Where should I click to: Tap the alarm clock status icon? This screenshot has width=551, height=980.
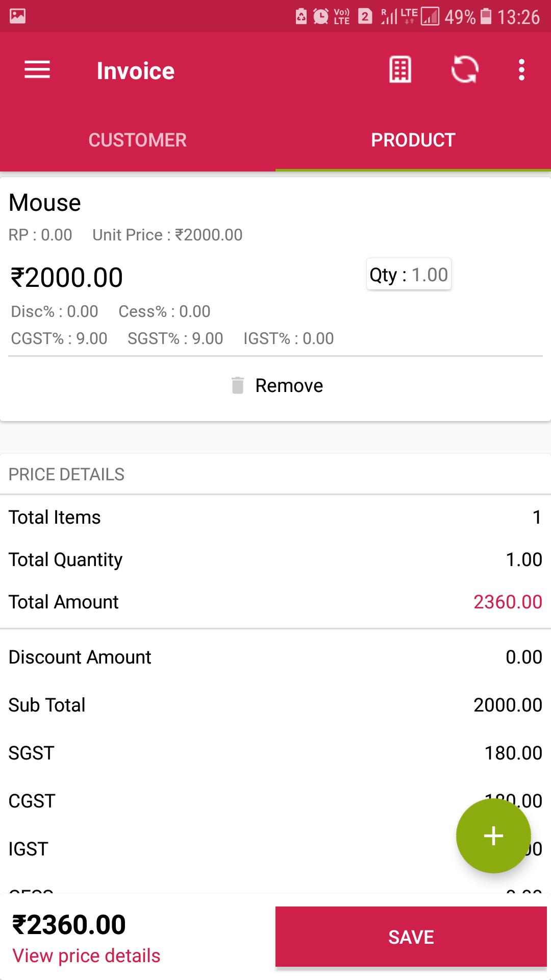[x=321, y=16]
